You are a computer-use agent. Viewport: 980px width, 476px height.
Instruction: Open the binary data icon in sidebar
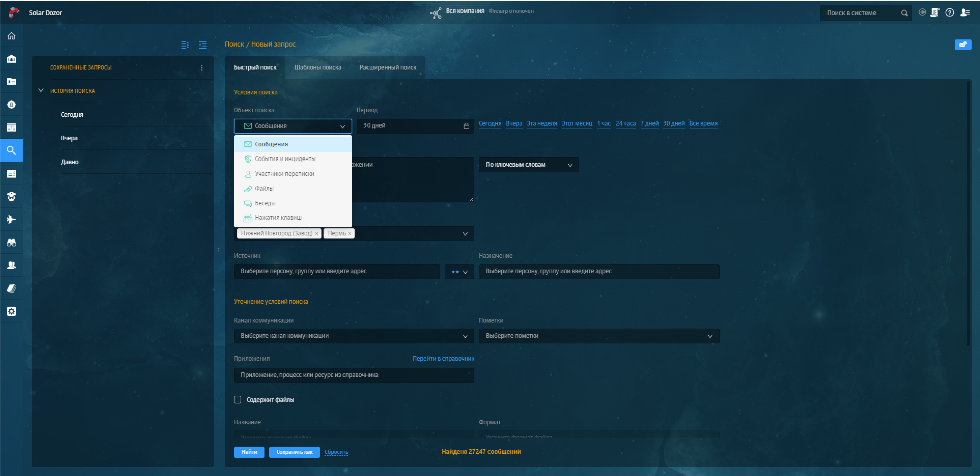click(x=11, y=127)
